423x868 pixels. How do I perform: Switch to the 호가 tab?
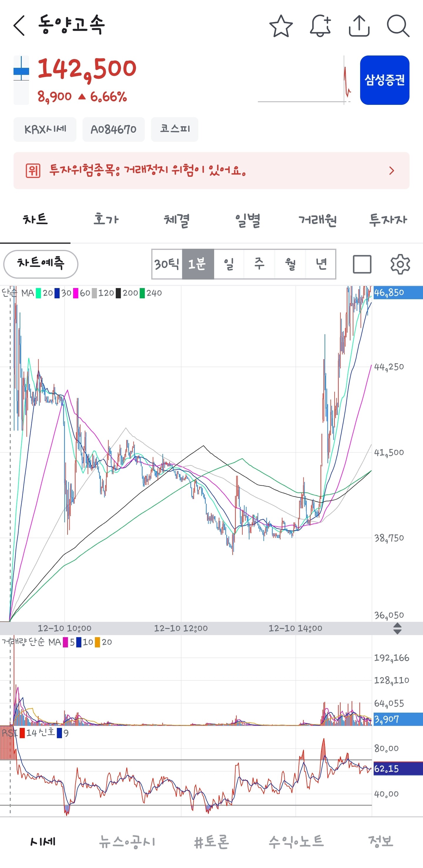point(106,220)
